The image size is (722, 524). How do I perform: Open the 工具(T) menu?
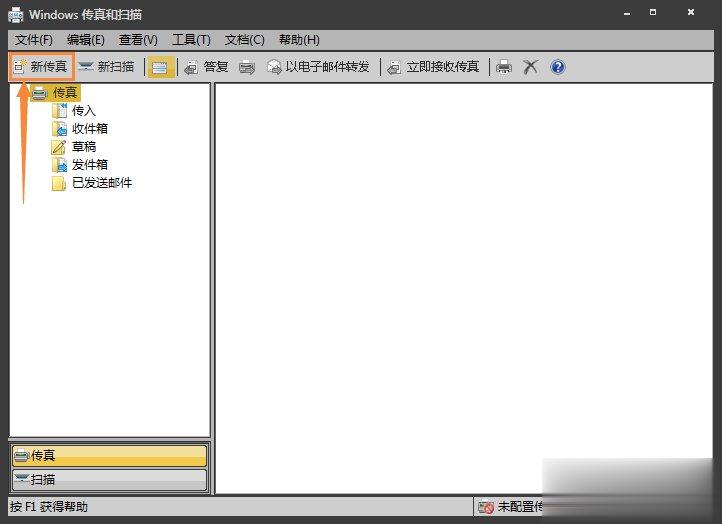pyautogui.click(x=191, y=40)
